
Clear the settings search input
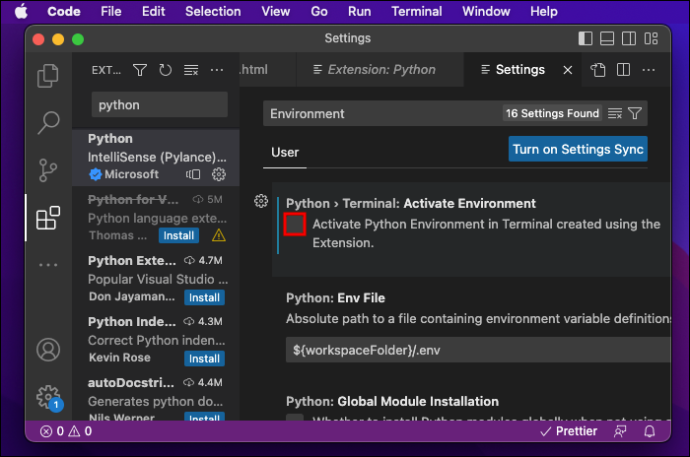[615, 113]
